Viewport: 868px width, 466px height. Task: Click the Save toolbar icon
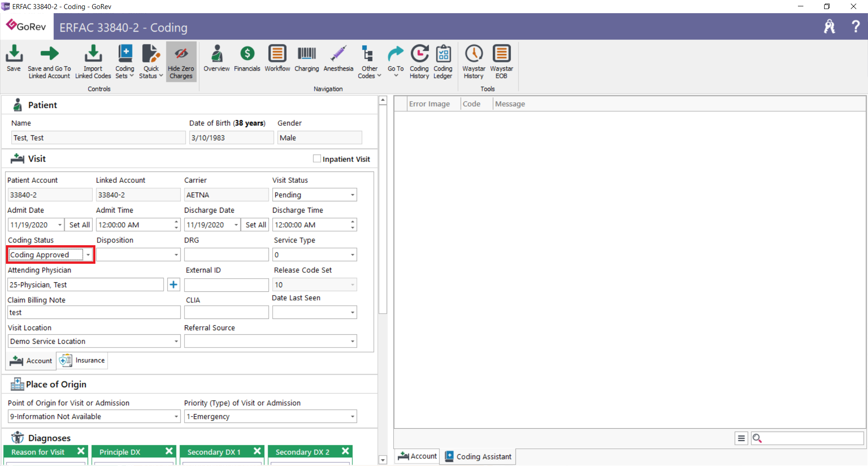pyautogui.click(x=14, y=58)
